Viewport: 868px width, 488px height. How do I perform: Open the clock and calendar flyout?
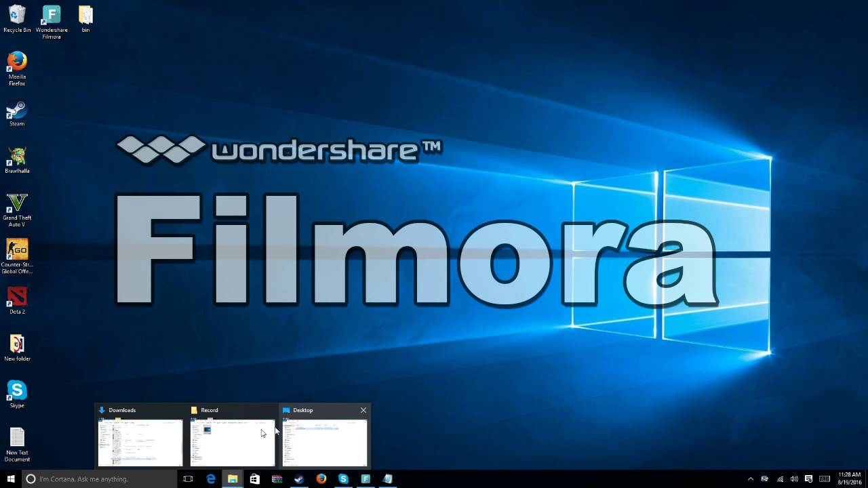[x=849, y=479]
